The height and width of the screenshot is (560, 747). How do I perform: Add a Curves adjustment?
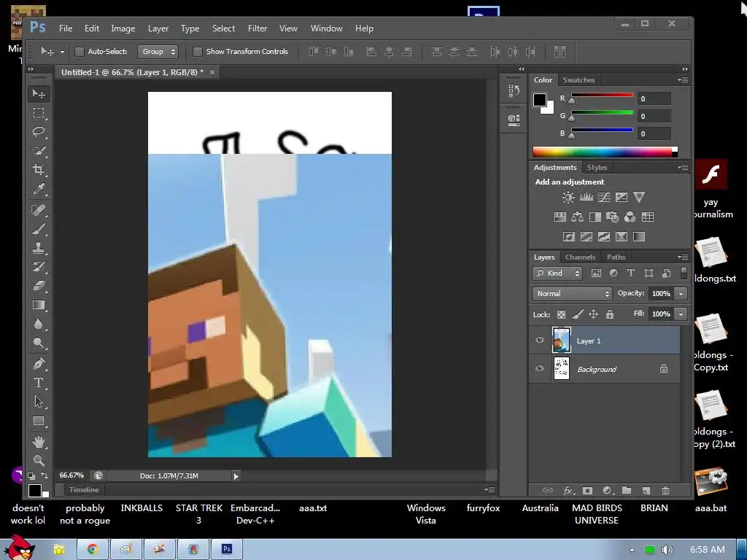tap(603, 197)
